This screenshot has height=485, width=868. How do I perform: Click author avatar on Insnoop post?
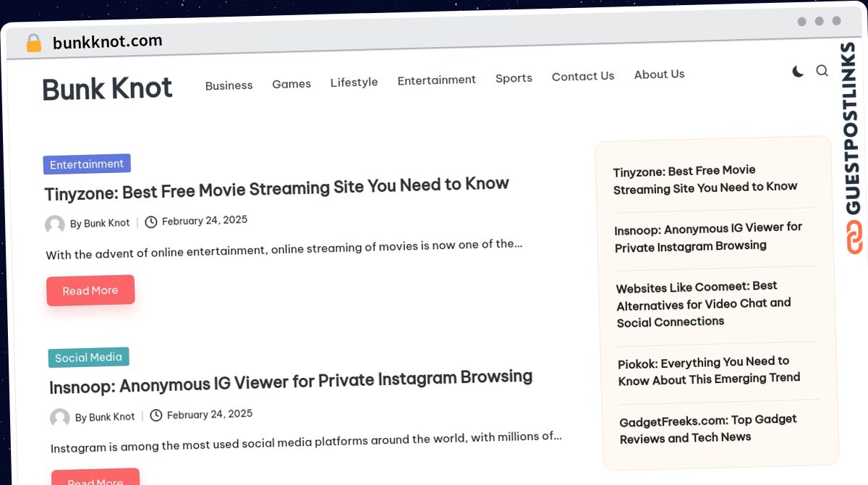click(60, 418)
